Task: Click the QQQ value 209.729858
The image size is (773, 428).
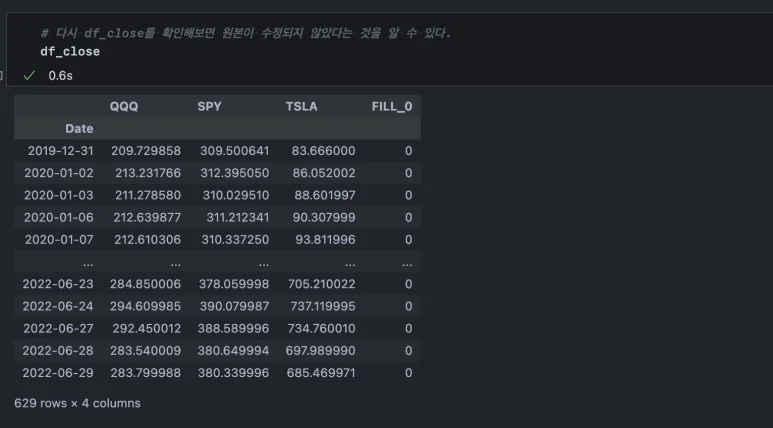Action: [x=148, y=151]
